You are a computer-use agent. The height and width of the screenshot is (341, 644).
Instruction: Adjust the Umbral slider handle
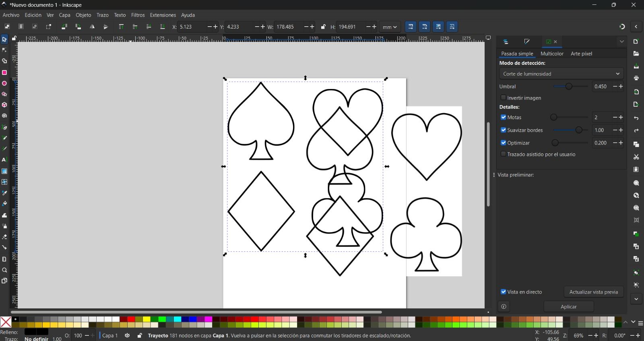coord(569,87)
